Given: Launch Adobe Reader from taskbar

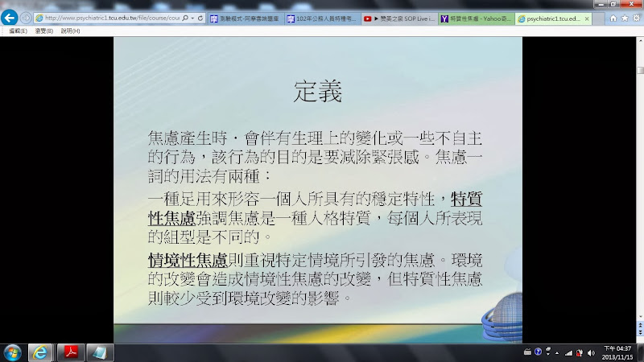Looking at the screenshot, I should (x=71, y=352).
